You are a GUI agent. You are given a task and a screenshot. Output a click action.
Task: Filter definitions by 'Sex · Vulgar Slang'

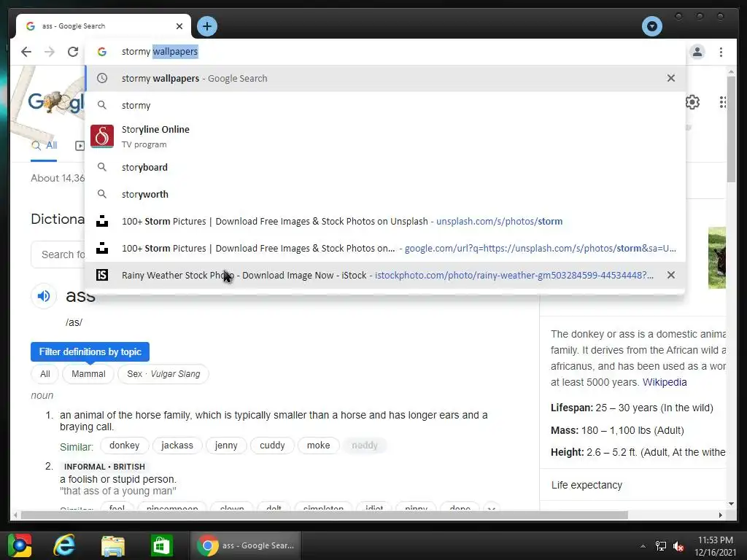(163, 374)
